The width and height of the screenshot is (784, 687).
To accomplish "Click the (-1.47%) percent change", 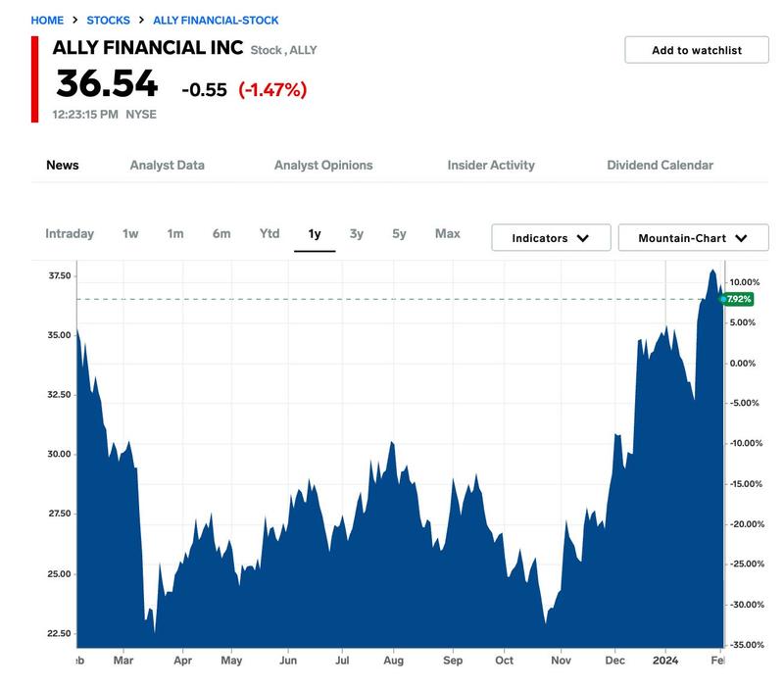I will 272,90.
